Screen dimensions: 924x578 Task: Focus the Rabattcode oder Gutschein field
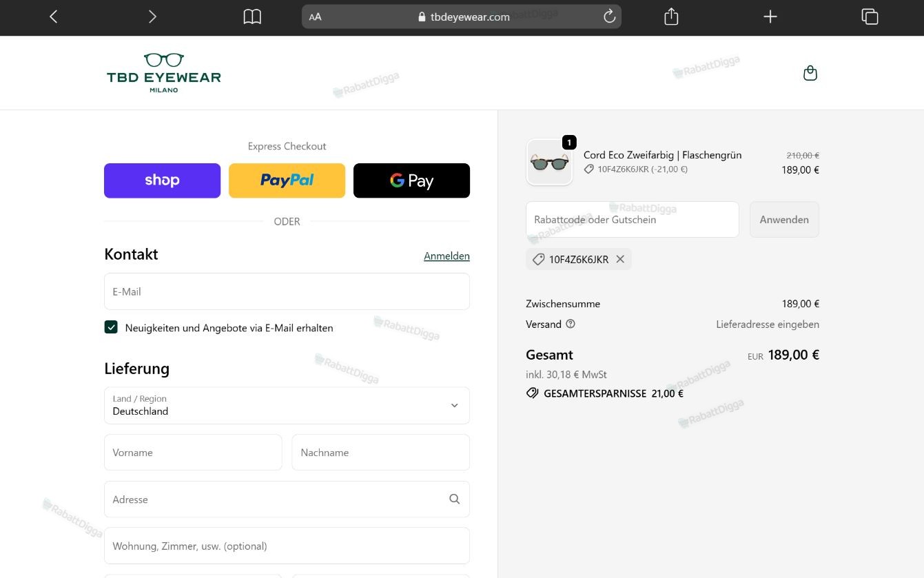point(632,220)
